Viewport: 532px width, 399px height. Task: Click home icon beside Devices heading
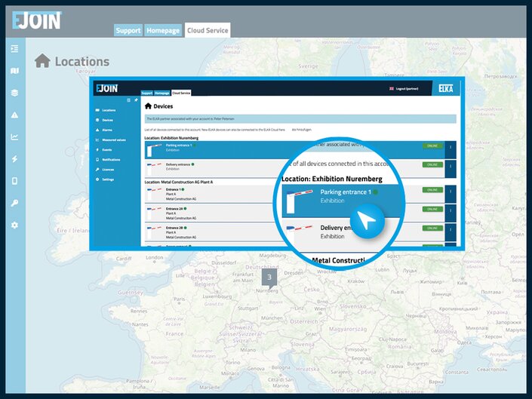148,106
